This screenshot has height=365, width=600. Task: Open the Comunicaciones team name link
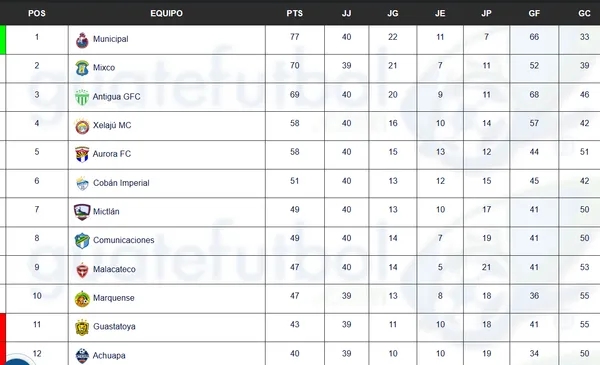(124, 240)
